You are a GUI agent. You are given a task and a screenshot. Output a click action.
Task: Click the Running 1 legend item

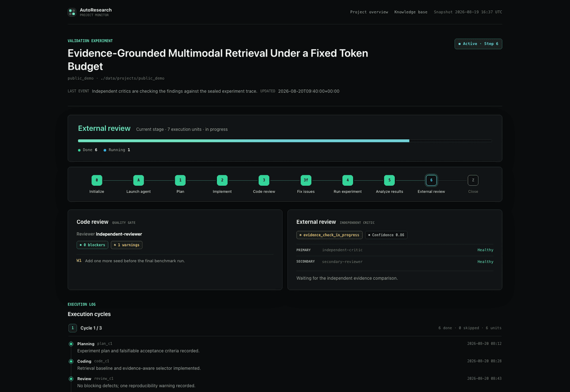pos(117,150)
